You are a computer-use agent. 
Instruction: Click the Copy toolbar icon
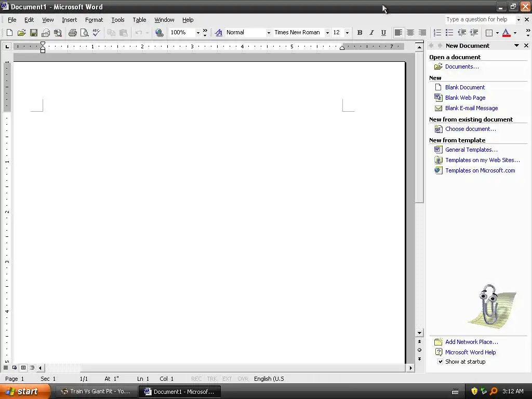click(x=111, y=33)
